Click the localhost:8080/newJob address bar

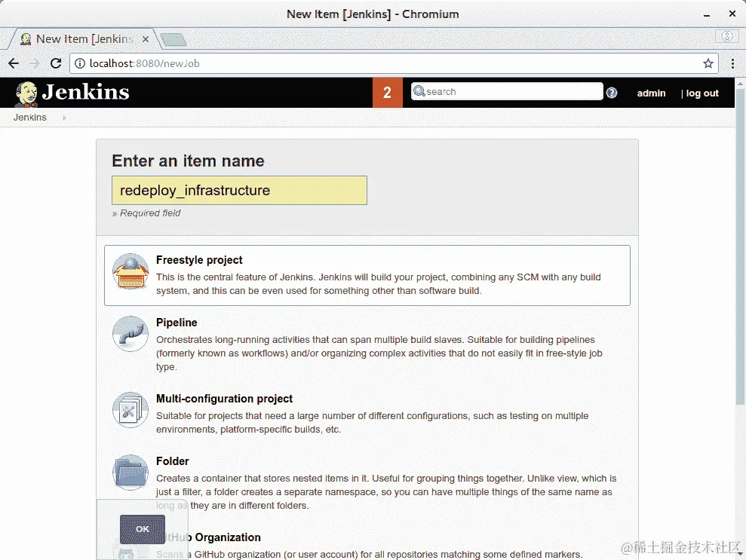(394, 63)
